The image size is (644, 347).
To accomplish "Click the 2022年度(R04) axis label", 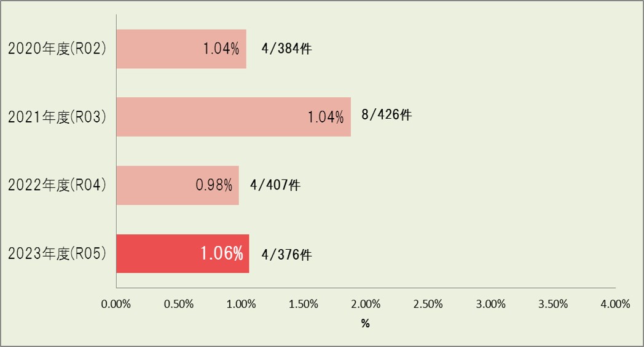I will click(57, 185).
